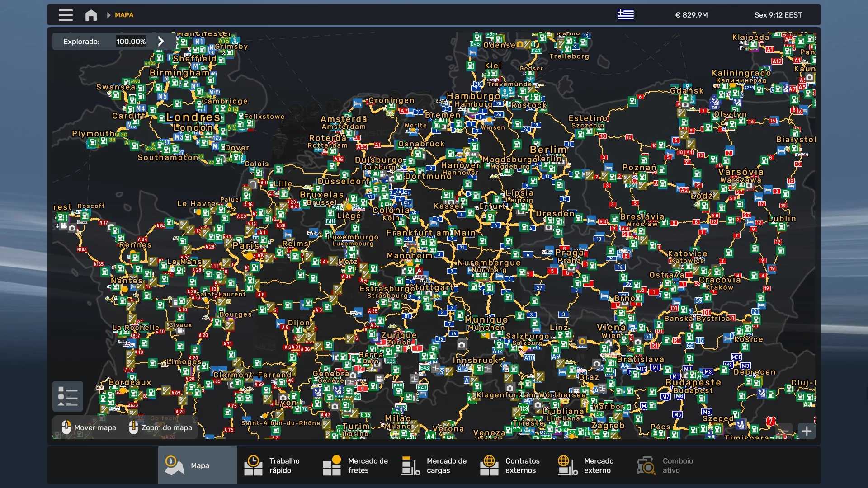The image size is (868, 488).
Task: Go to the home screen icon
Action: click(91, 15)
